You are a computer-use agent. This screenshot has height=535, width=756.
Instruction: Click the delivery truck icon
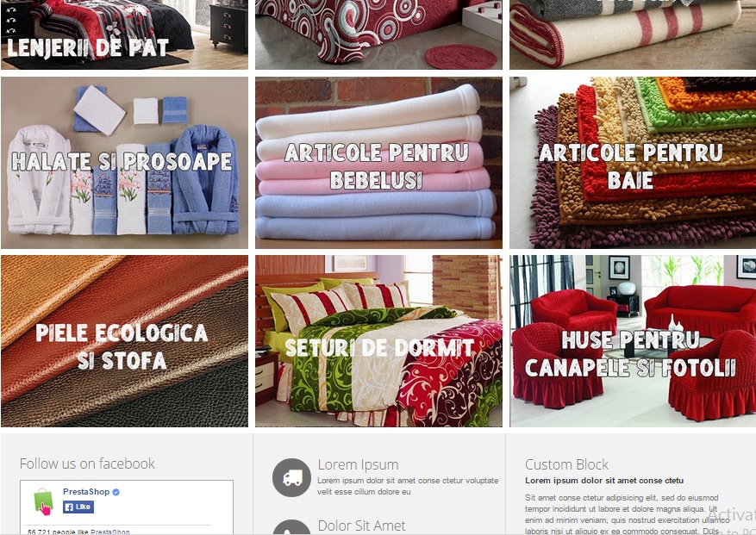tap(291, 477)
